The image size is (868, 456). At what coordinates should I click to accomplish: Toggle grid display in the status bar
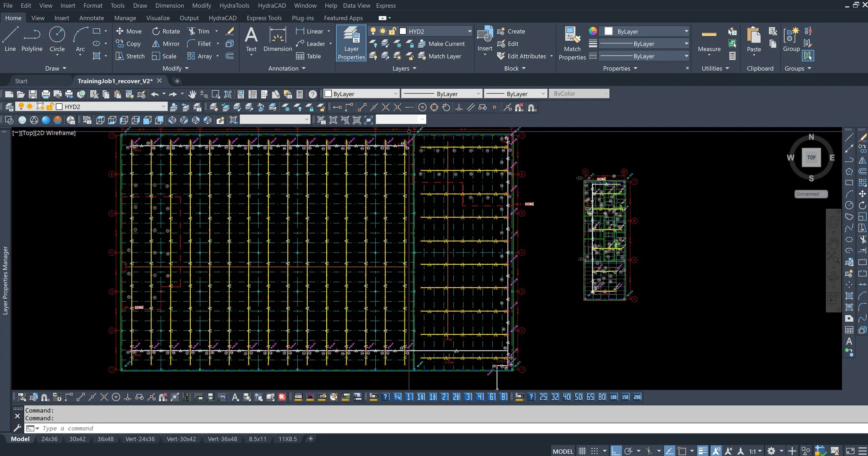(582, 450)
